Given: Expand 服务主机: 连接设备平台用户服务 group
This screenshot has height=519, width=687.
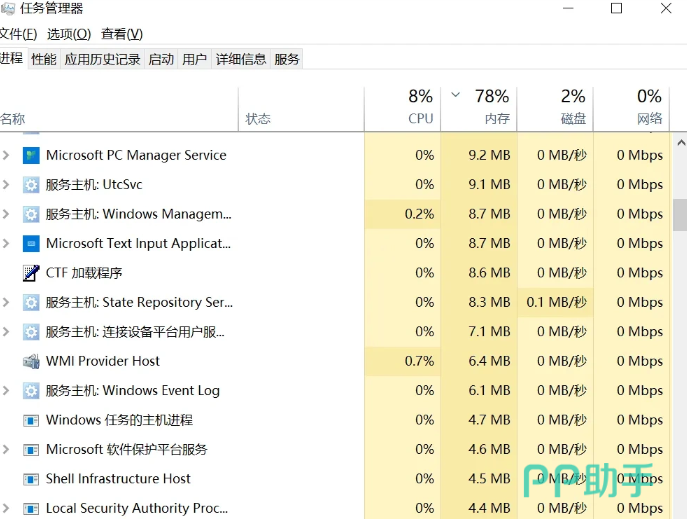Looking at the screenshot, I should (6, 332).
